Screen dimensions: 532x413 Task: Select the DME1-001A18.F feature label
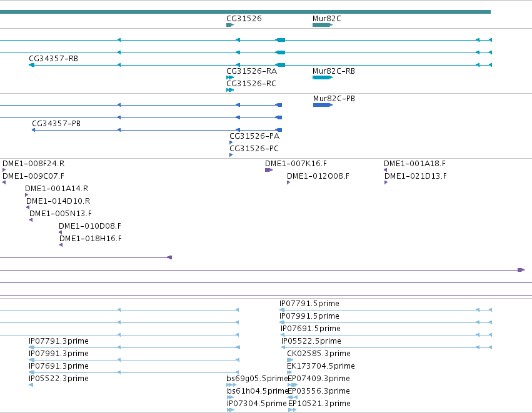coord(414,164)
